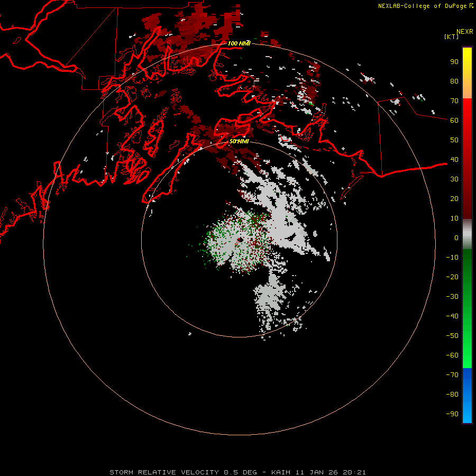Click the 40 value on the velocity scale
The width and height of the screenshot is (476, 476).
(x=454, y=160)
